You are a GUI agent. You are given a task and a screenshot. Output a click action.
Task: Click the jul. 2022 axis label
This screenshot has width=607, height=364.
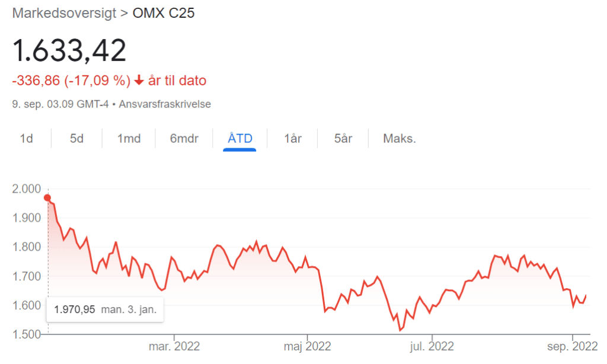click(432, 346)
